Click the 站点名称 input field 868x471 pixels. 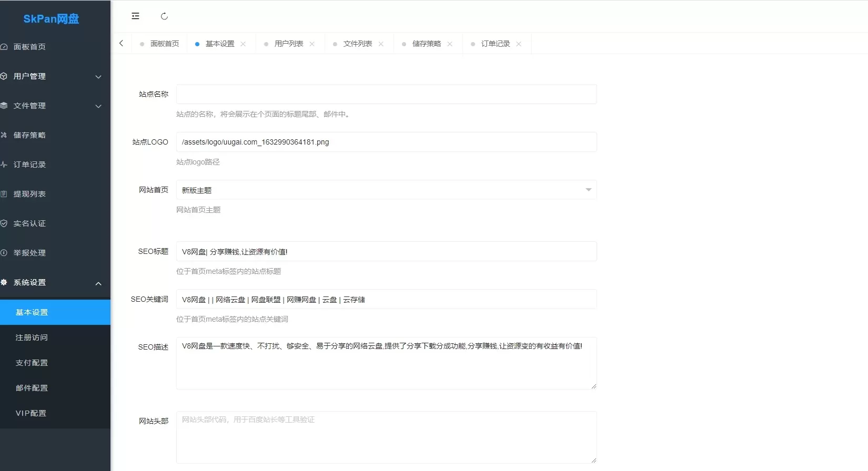coord(386,94)
